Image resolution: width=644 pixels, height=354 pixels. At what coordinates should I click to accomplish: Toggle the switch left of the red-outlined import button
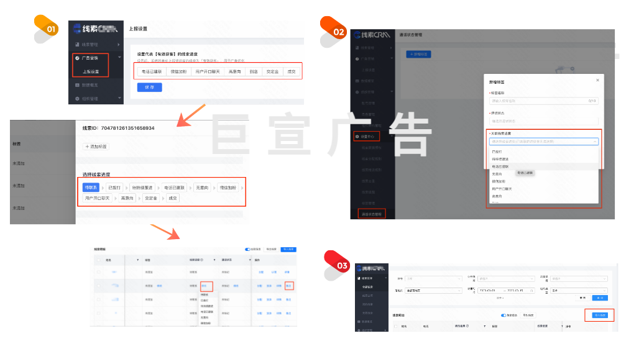505,315
